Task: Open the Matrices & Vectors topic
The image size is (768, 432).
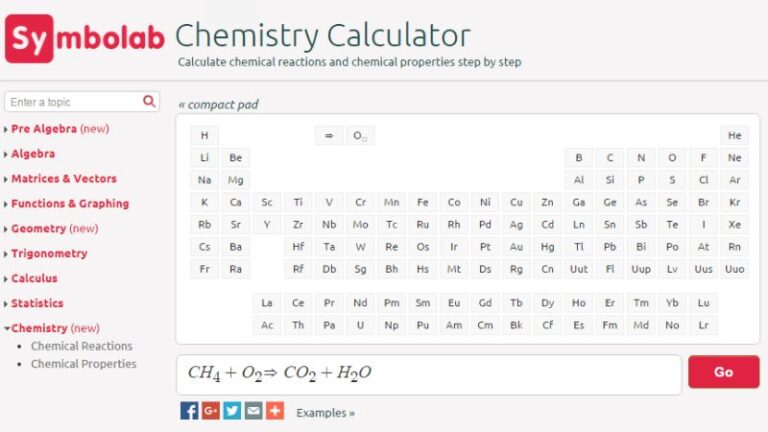Action: [63, 179]
